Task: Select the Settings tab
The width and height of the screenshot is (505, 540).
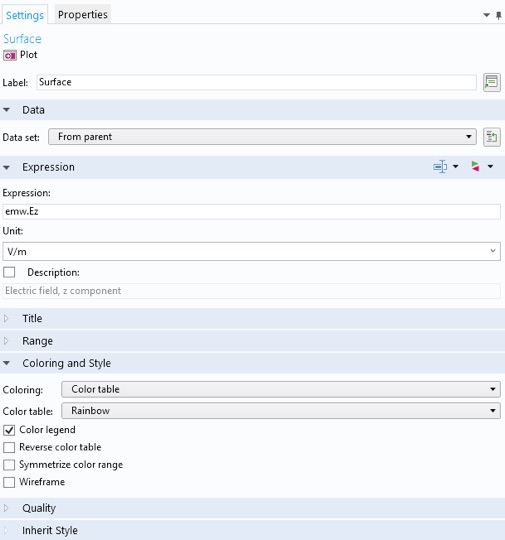Action: point(25,15)
